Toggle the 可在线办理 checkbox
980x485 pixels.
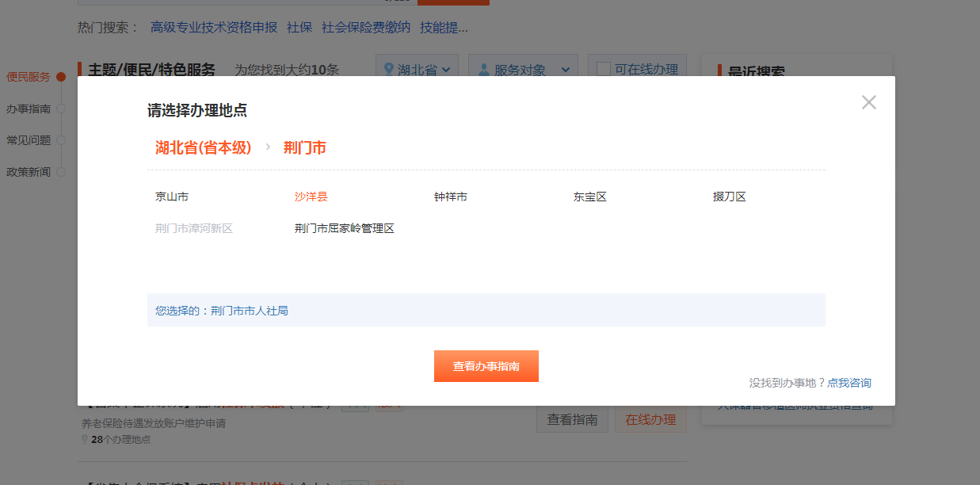(x=604, y=70)
